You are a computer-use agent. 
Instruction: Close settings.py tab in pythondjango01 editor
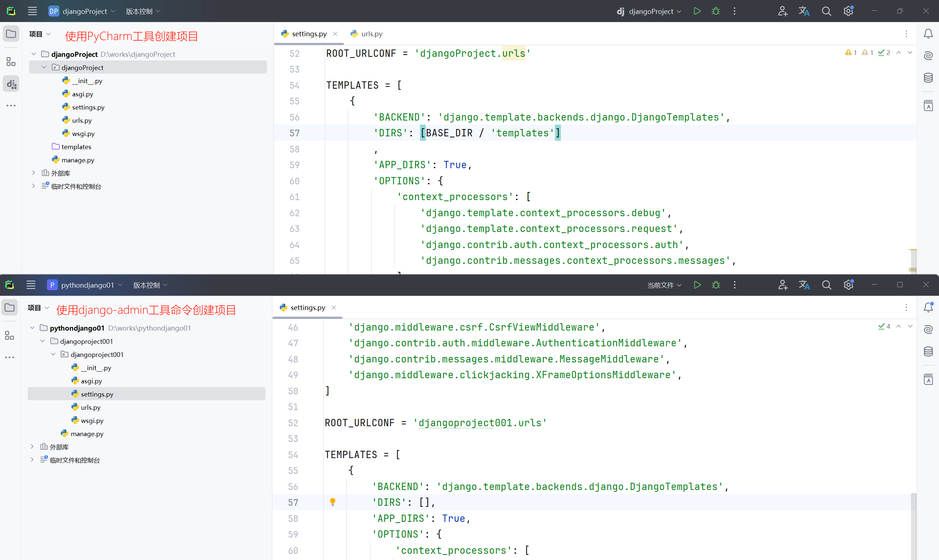(334, 307)
